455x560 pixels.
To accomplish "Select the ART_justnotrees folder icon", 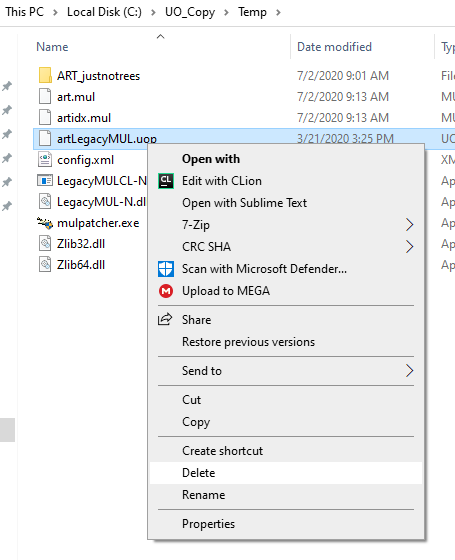I will click(x=45, y=75).
